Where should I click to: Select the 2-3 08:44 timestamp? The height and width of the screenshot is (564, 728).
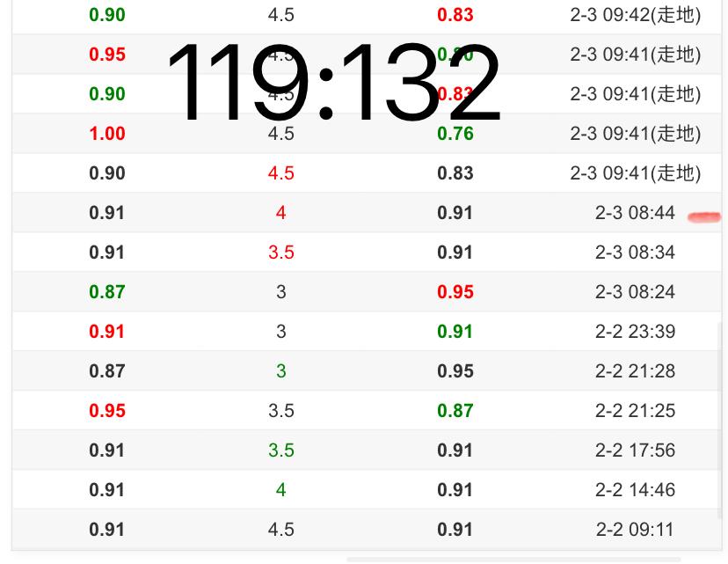(635, 213)
